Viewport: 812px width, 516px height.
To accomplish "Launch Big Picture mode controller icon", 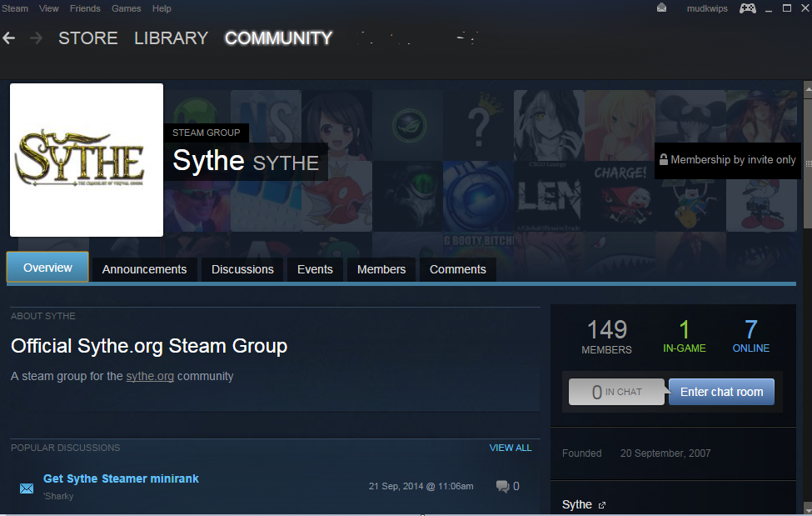I will (747, 8).
